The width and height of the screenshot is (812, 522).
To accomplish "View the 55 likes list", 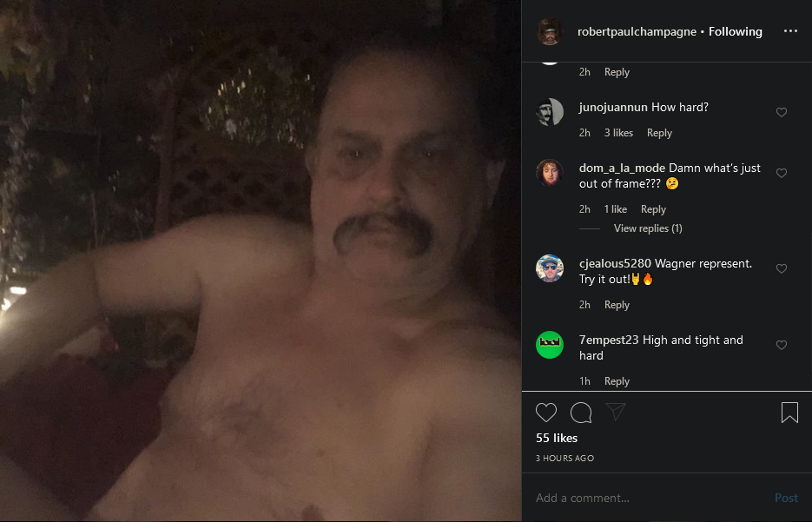I will [x=557, y=438].
